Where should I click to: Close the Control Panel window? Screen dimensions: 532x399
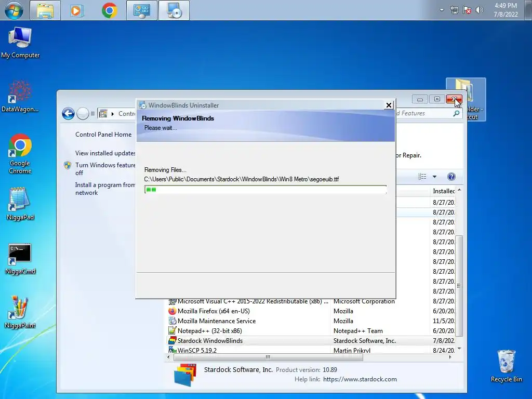pos(454,99)
